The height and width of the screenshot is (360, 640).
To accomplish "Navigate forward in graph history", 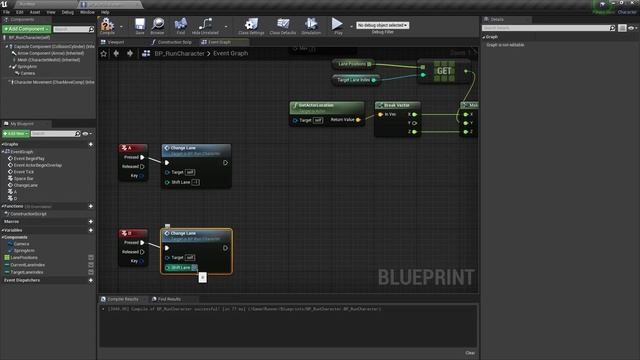I will (x=130, y=53).
